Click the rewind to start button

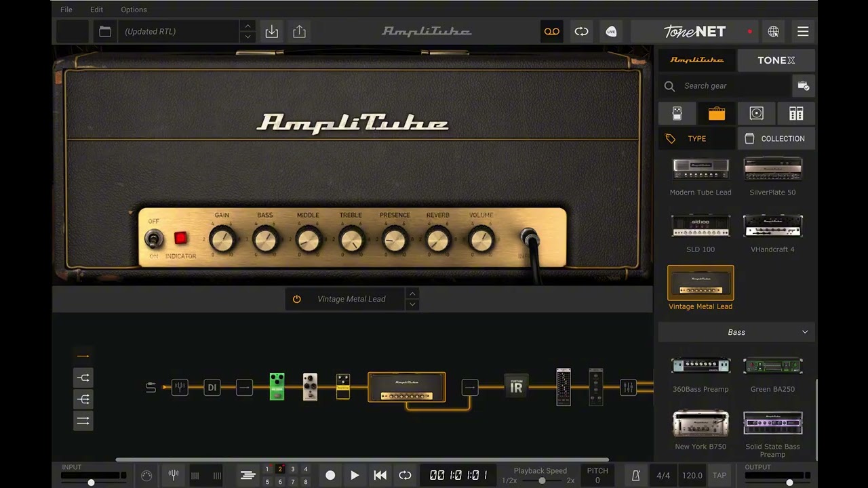[x=380, y=475]
